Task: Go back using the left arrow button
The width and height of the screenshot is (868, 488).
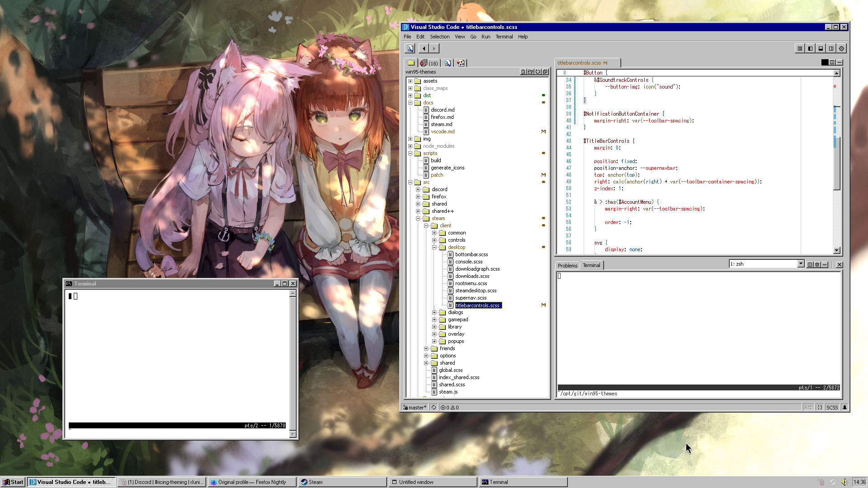Action: (424, 48)
